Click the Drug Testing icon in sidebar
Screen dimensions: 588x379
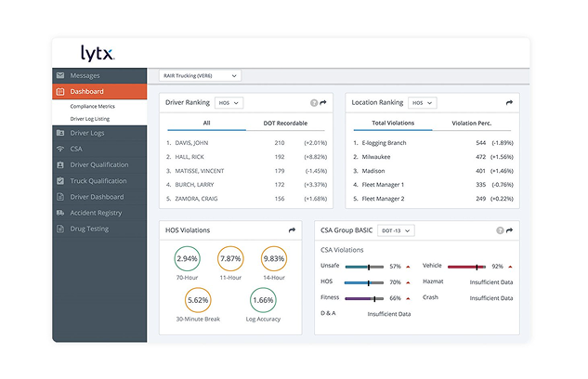pyautogui.click(x=60, y=228)
